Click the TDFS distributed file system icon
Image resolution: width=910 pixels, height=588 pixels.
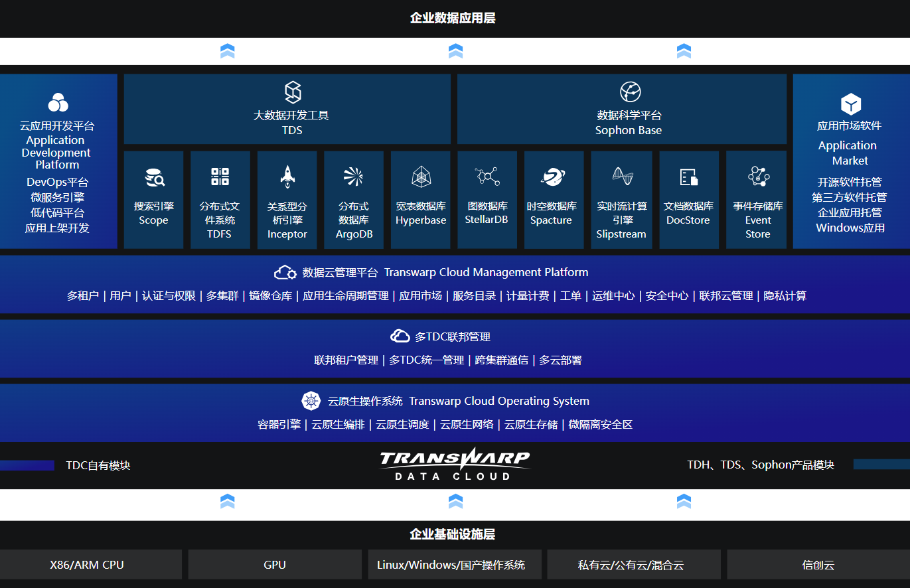tap(220, 177)
